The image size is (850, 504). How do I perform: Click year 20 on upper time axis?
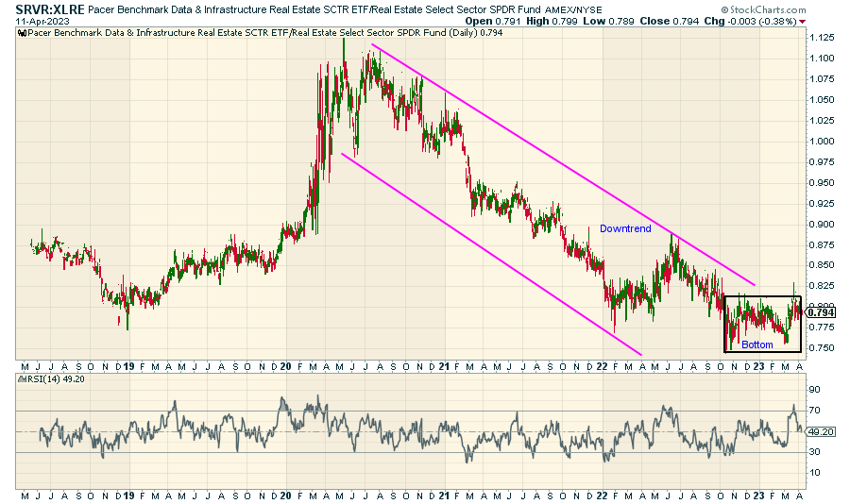(285, 366)
